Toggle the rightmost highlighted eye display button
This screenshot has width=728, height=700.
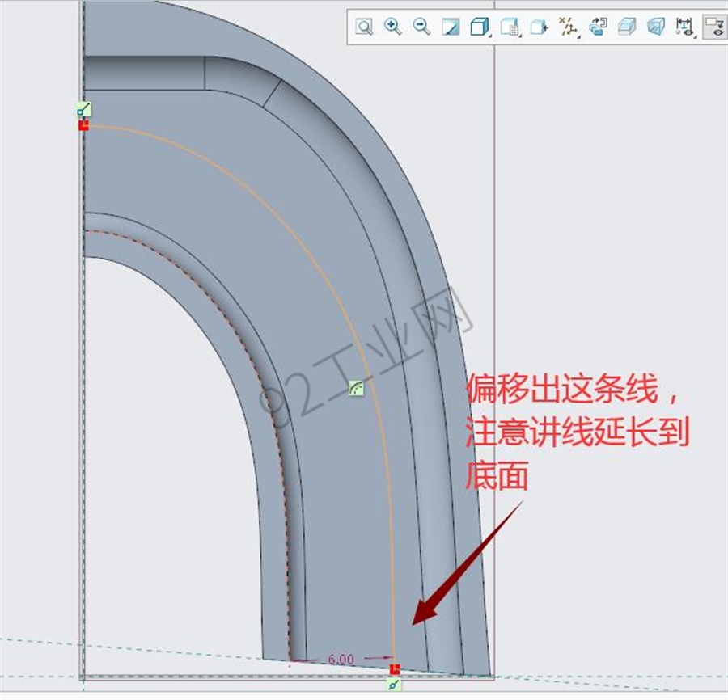click(x=715, y=27)
